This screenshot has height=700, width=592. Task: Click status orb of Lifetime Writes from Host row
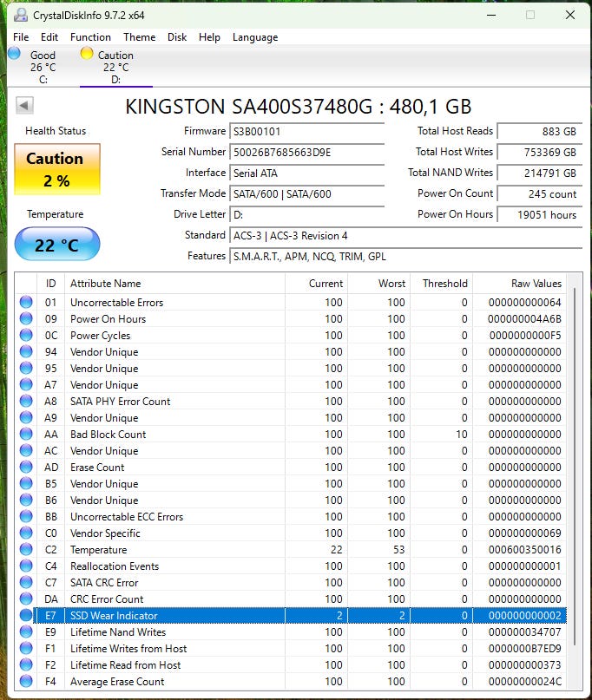(x=26, y=648)
